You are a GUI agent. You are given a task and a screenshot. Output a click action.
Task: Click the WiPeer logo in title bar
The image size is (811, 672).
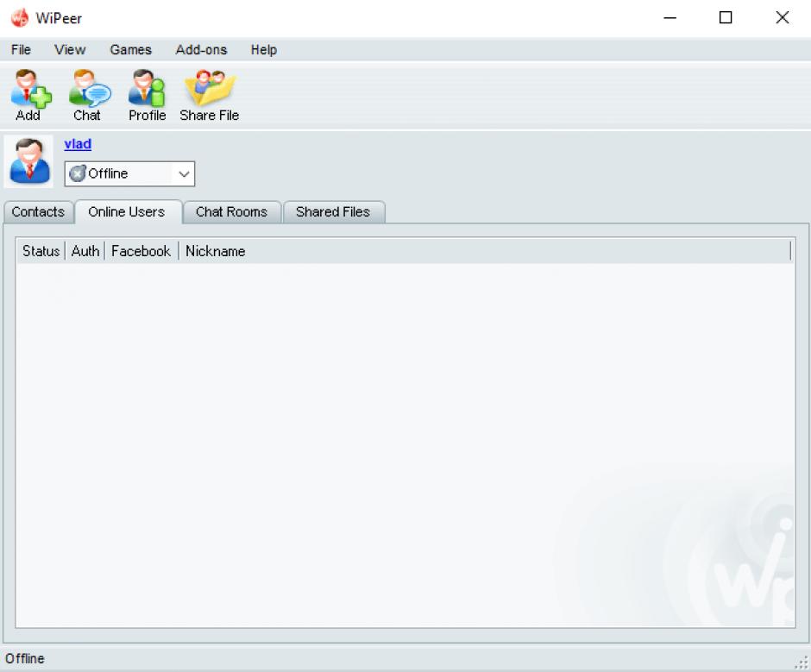pyautogui.click(x=20, y=18)
